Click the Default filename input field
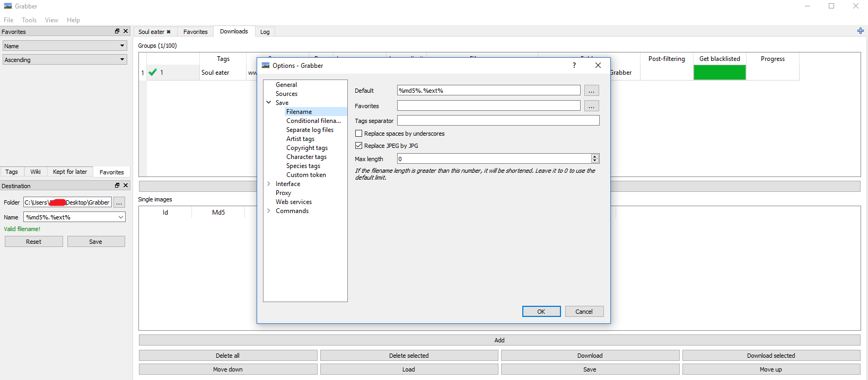This screenshot has width=868, height=380. tap(489, 91)
